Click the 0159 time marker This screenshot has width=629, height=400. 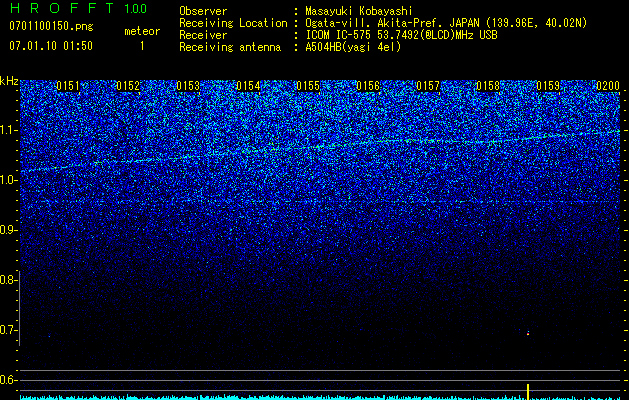tap(548, 86)
